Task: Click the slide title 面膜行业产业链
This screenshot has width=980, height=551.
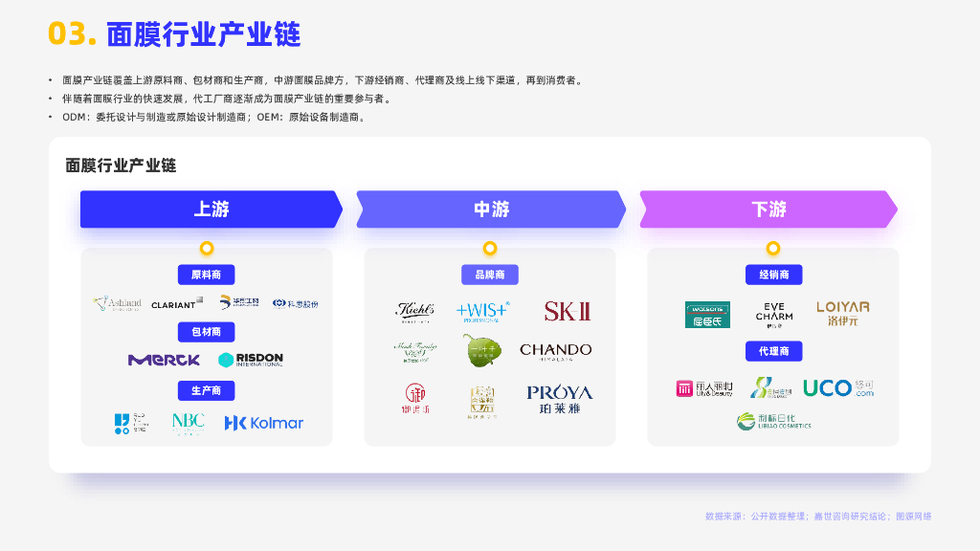Action: tap(204, 34)
